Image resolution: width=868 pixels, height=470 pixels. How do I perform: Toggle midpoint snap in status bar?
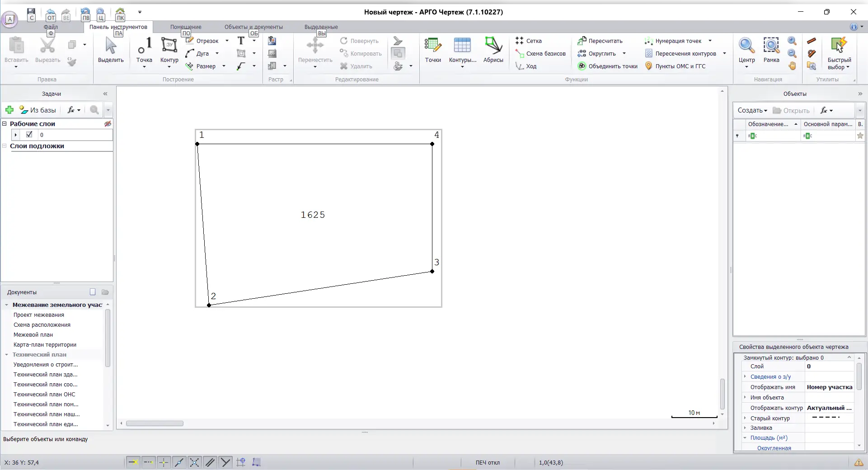pyautogui.click(x=179, y=462)
